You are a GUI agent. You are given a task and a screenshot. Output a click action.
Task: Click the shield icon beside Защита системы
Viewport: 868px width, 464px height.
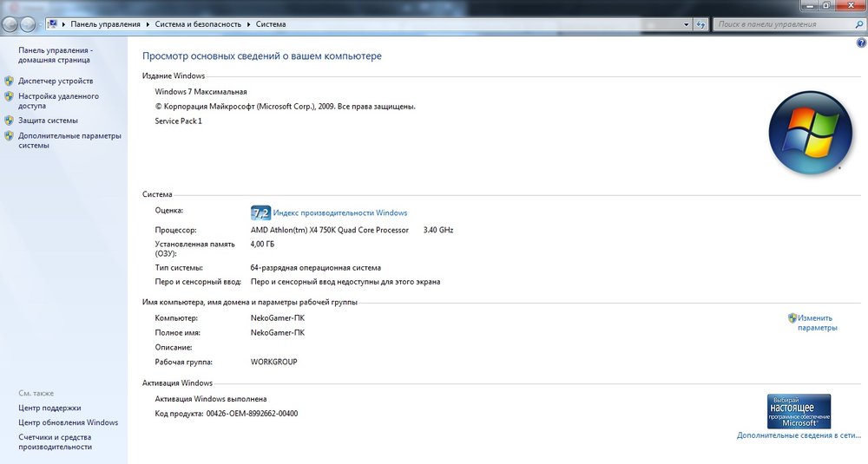tap(9, 121)
